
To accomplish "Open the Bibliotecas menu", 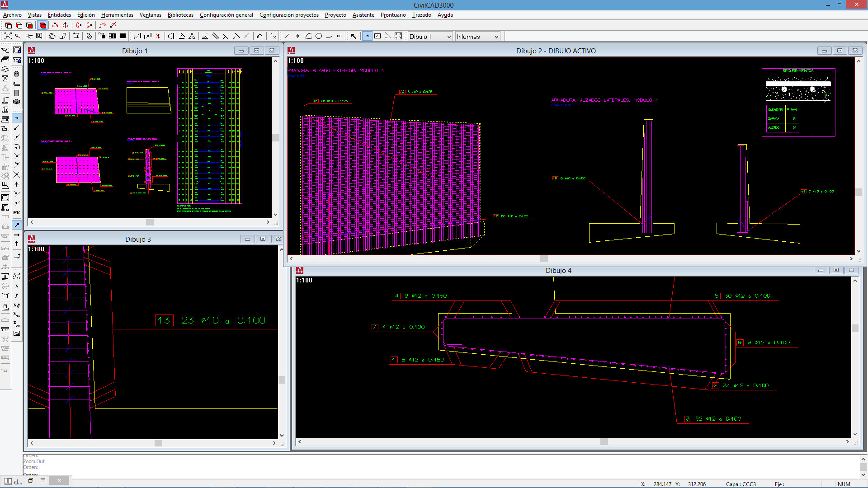I will click(x=180, y=15).
